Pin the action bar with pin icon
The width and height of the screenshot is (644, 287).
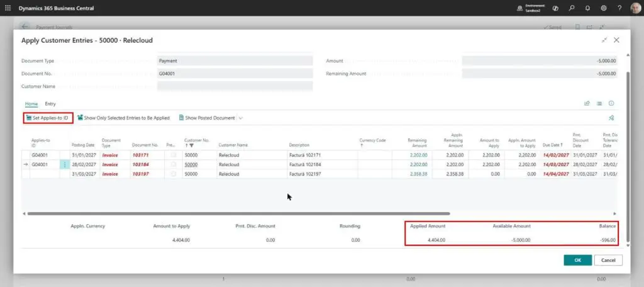click(611, 118)
